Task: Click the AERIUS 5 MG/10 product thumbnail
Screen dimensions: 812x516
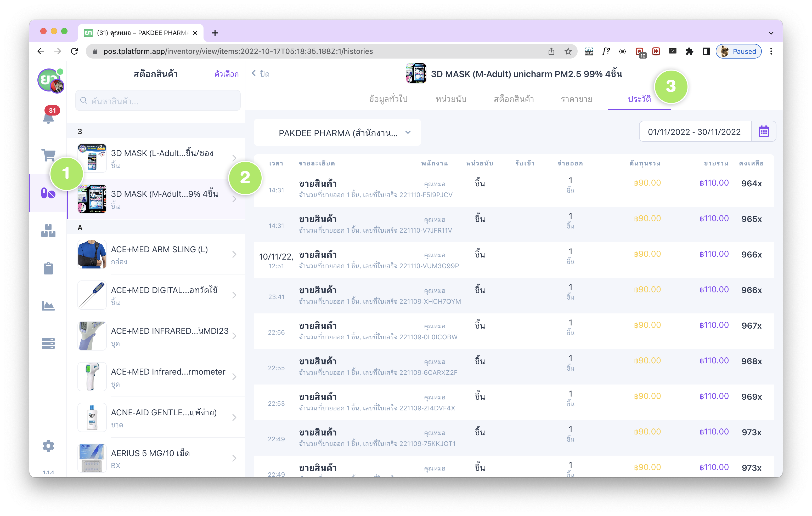Action: (x=92, y=458)
